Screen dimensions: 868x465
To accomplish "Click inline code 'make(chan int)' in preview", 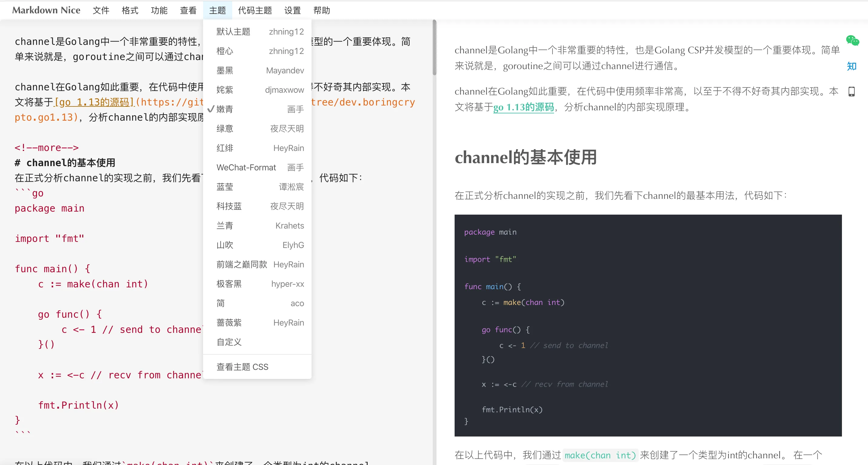I will [600, 455].
